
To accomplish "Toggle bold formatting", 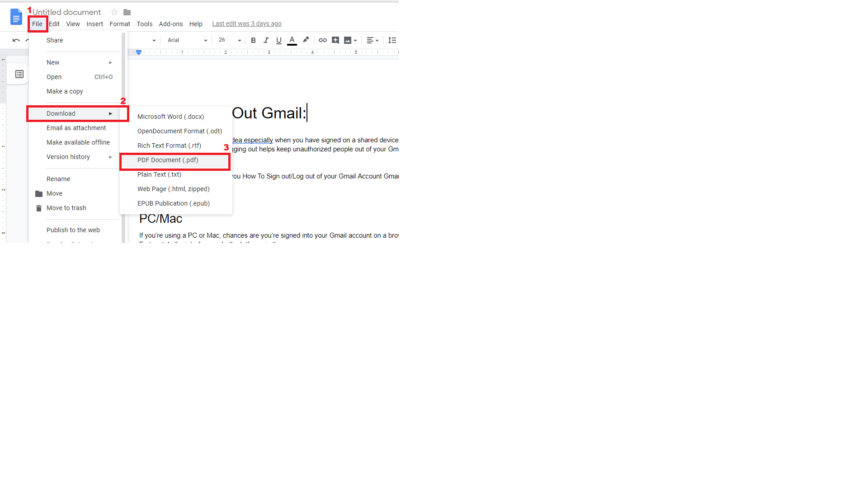I will 253,40.
